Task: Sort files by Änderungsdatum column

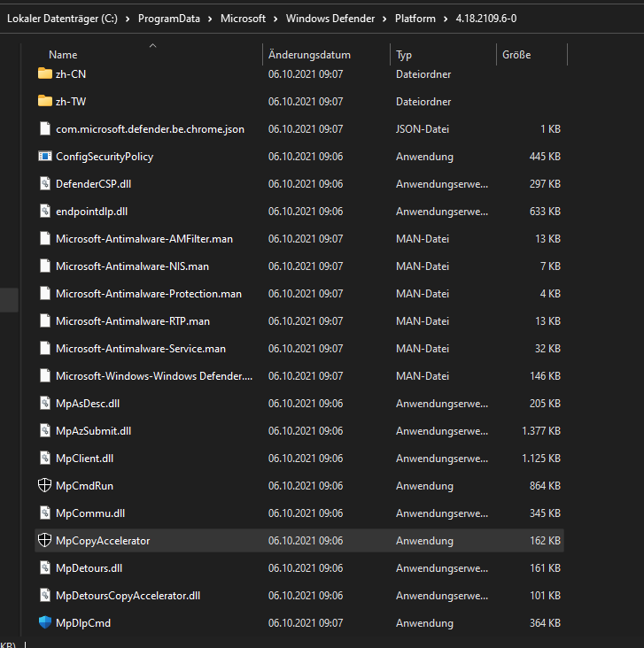Action: click(309, 55)
